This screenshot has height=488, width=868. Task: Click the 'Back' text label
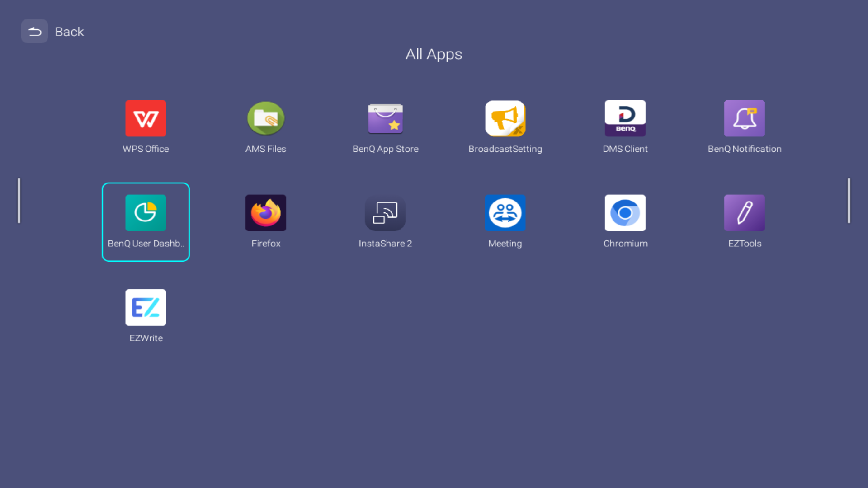pos(69,32)
